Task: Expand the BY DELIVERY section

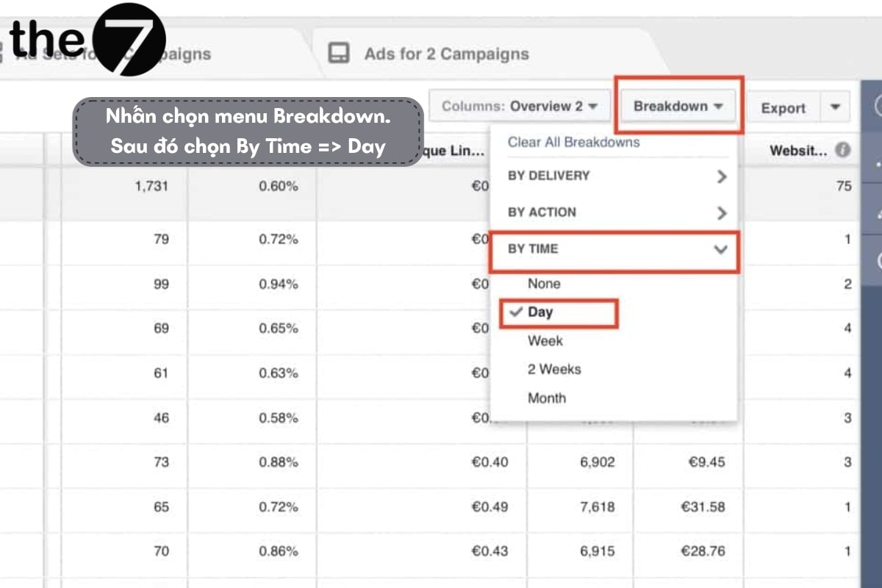Action: point(614,176)
